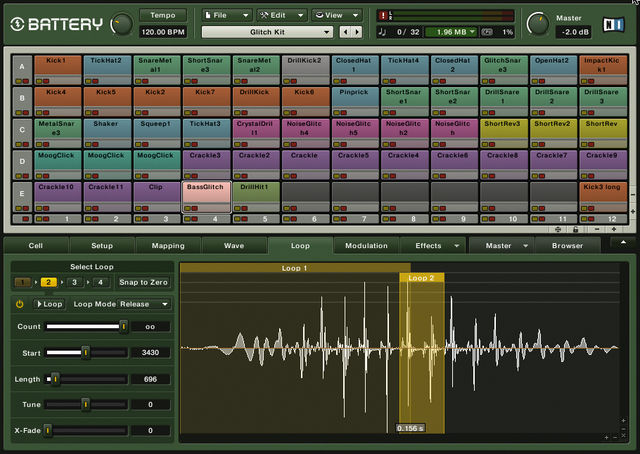The width and height of the screenshot is (640, 454).
Task: Select loop number 4
Action: tap(100, 282)
